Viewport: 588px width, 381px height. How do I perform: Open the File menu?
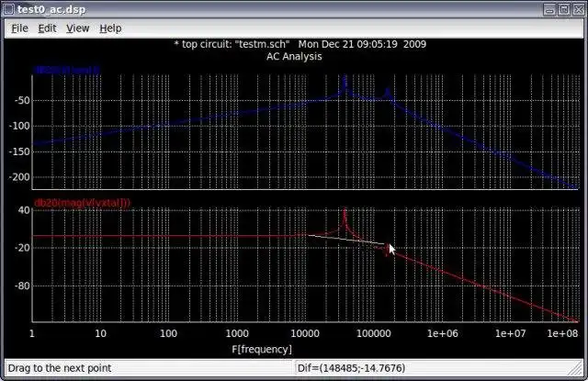pyautogui.click(x=19, y=28)
